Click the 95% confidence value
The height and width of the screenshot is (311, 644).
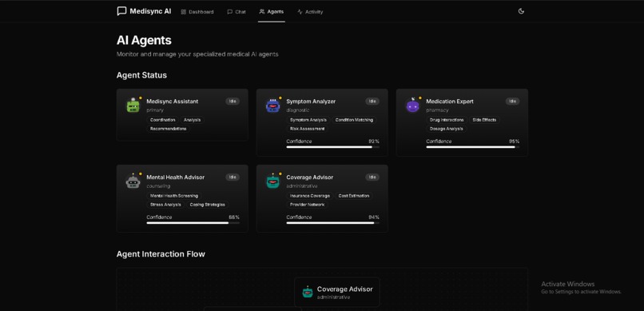[x=515, y=142]
